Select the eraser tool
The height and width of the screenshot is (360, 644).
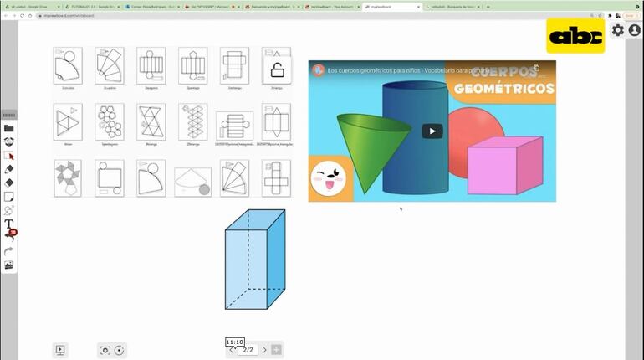(x=9, y=183)
